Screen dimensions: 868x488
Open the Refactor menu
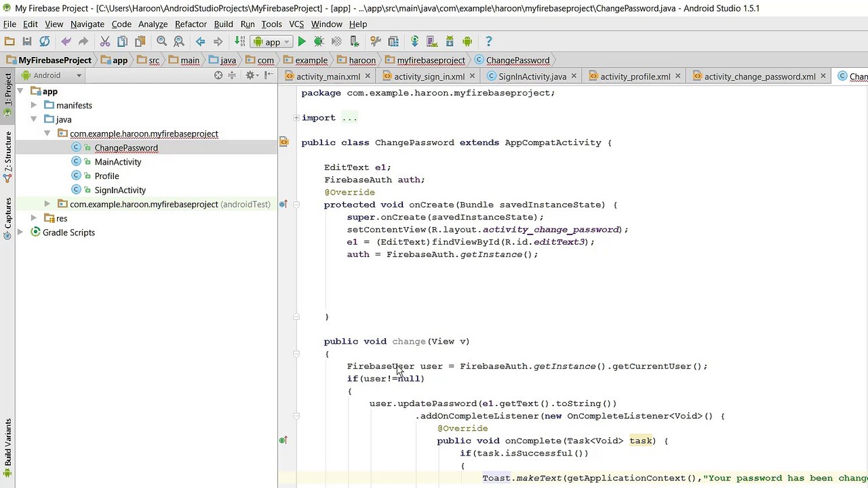point(191,24)
